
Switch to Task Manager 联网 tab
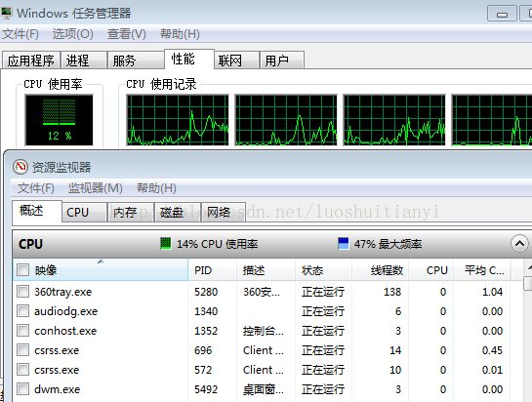point(236,60)
